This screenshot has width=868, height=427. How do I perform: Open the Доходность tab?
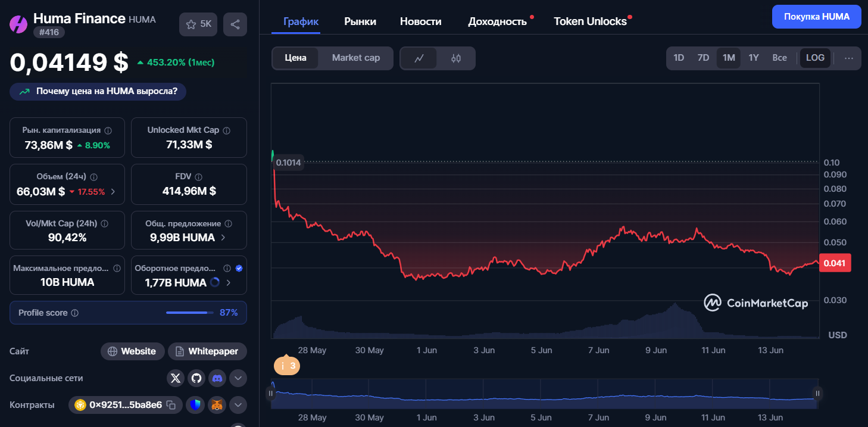[498, 21]
